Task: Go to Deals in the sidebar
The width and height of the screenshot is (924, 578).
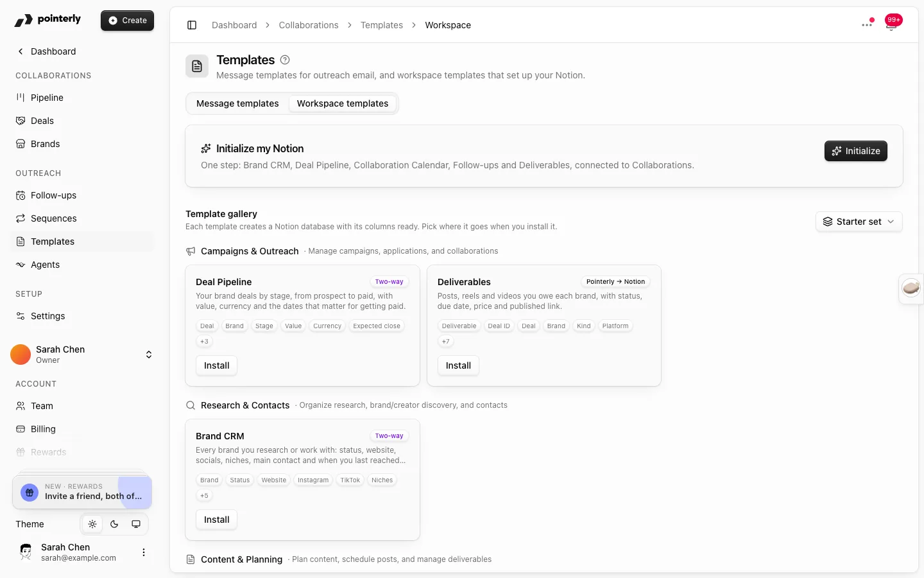Action: (x=82, y=121)
